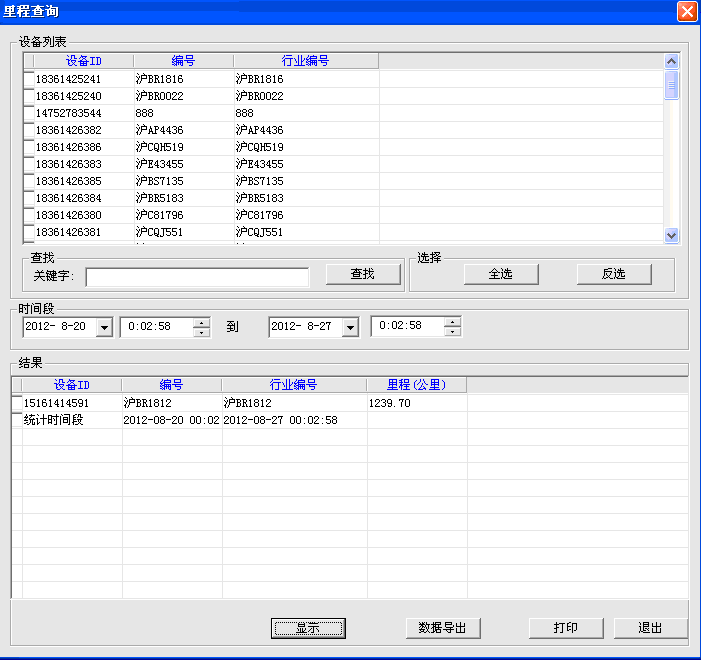Check the box for device 18361425241

click(29, 79)
